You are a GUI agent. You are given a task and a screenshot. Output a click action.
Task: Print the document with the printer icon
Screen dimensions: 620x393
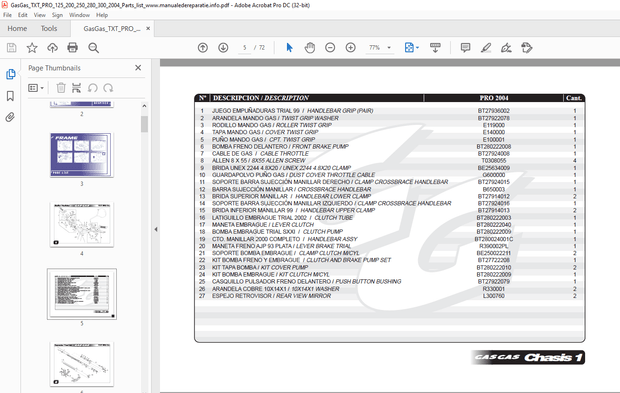(x=73, y=48)
